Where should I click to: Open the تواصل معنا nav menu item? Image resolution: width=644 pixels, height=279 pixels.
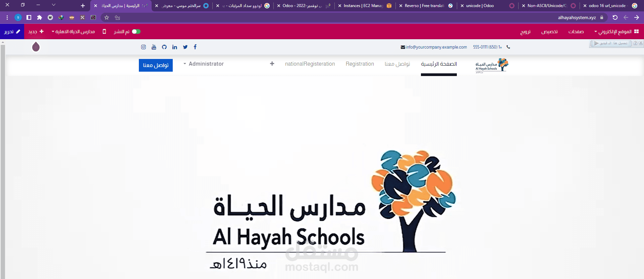coord(397,64)
